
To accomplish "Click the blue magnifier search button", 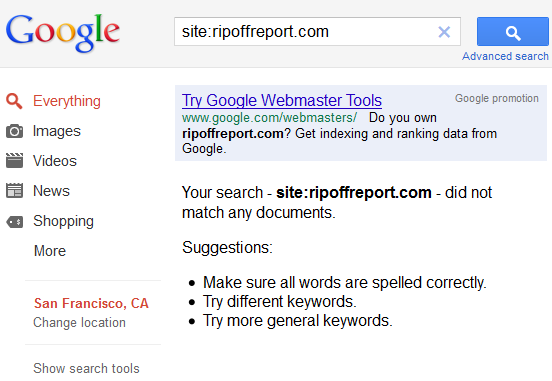I will coord(513,32).
